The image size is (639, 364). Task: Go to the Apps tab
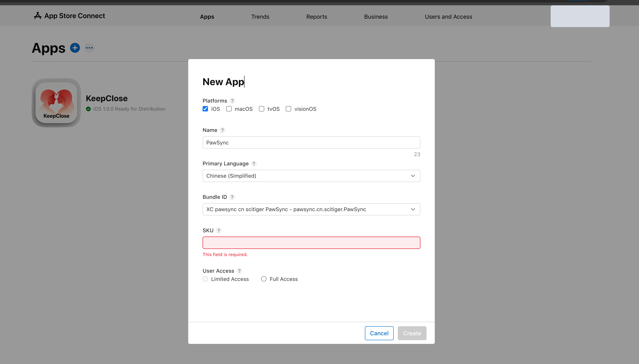(x=207, y=17)
